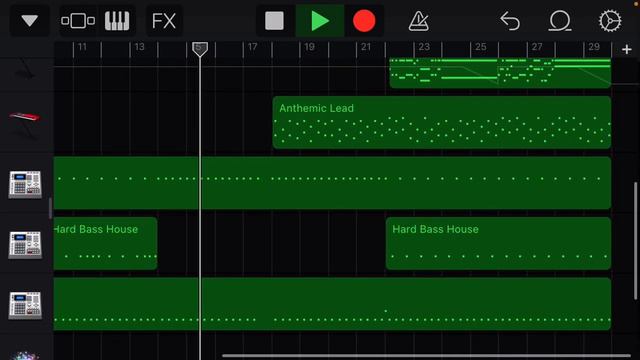Select the Anthemic Lead region
Viewport: 640px width, 360px height.
tap(442, 122)
